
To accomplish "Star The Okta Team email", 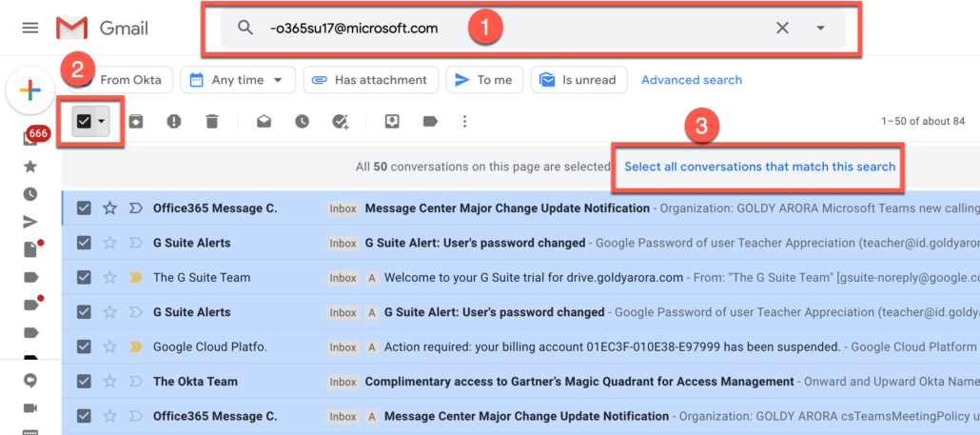I will tap(110, 382).
